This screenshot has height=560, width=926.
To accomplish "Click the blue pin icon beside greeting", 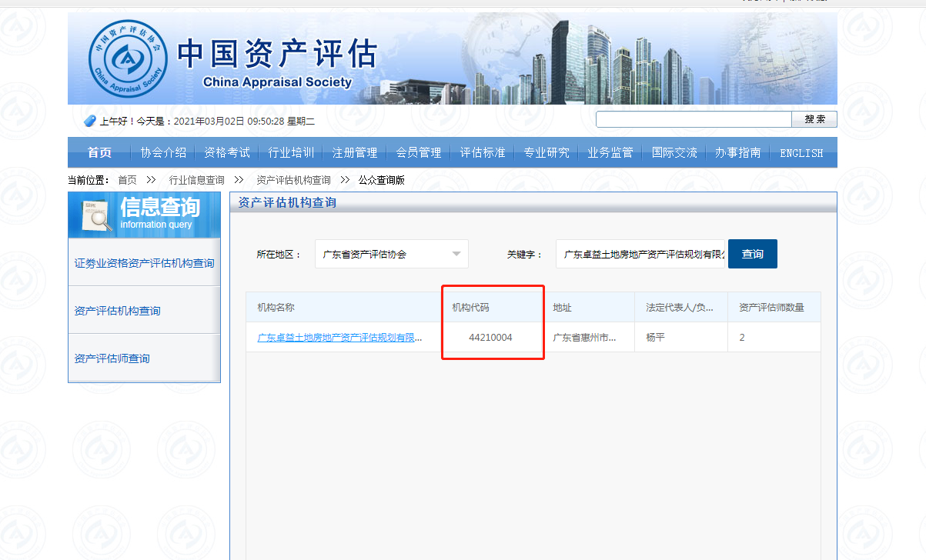I will [89, 121].
